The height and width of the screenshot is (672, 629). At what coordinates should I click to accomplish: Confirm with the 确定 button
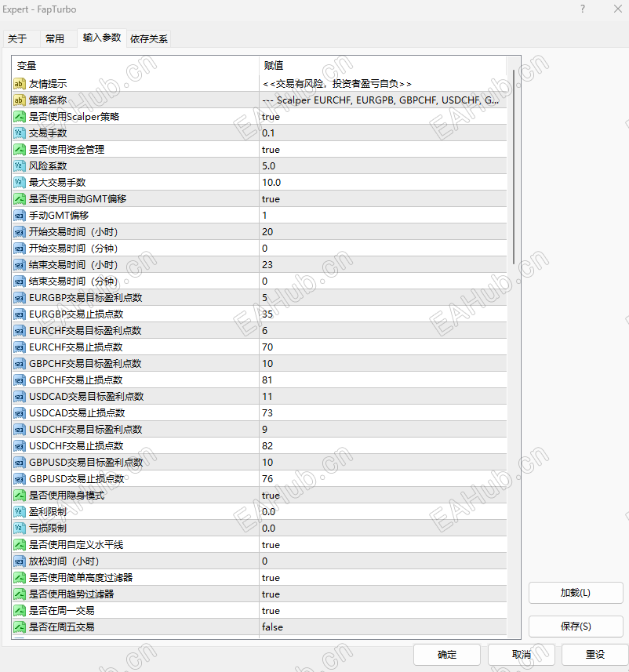click(447, 655)
